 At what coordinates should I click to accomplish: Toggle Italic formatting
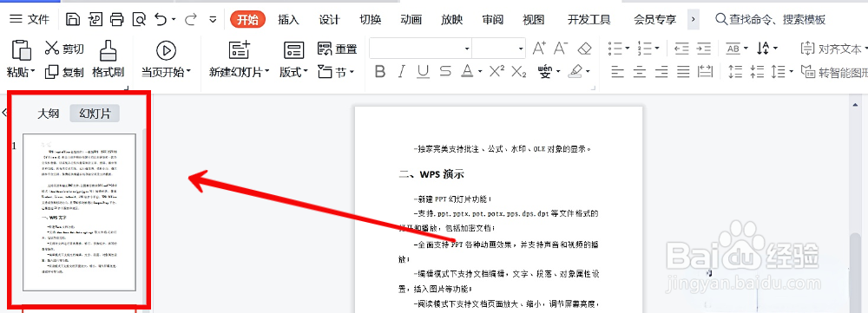[402, 71]
